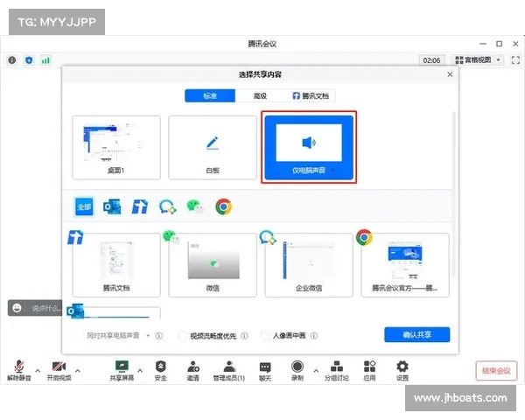The width and height of the screenshot is (525, 420).
Task: Click dialog vertical scrollbar
Action: pyautogui.click(x=454, y=194)
